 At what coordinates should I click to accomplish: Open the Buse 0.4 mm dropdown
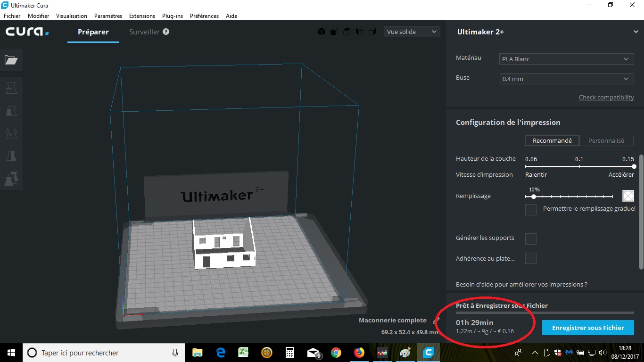pyautogui.click(x=567, y=79)
